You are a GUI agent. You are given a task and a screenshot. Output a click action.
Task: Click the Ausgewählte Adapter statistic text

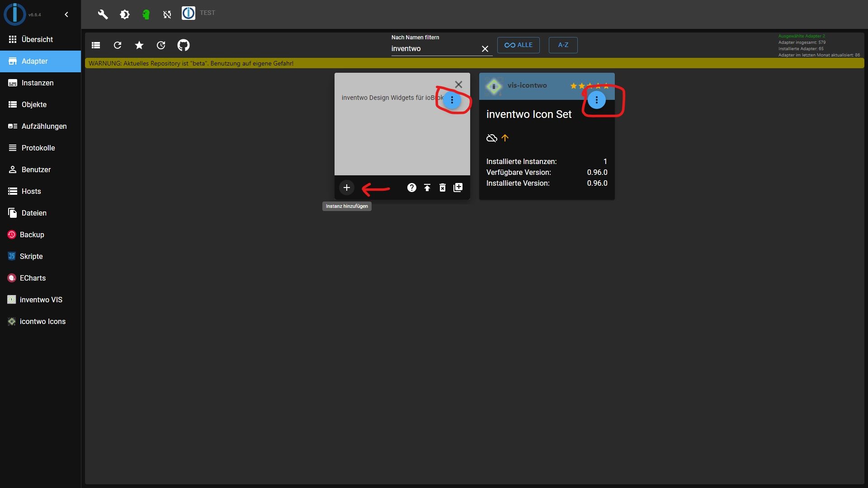(x=802, y=36)
